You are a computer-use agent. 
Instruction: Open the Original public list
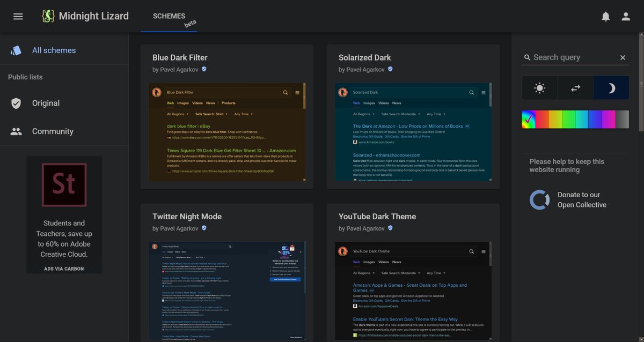click(64, 103)
